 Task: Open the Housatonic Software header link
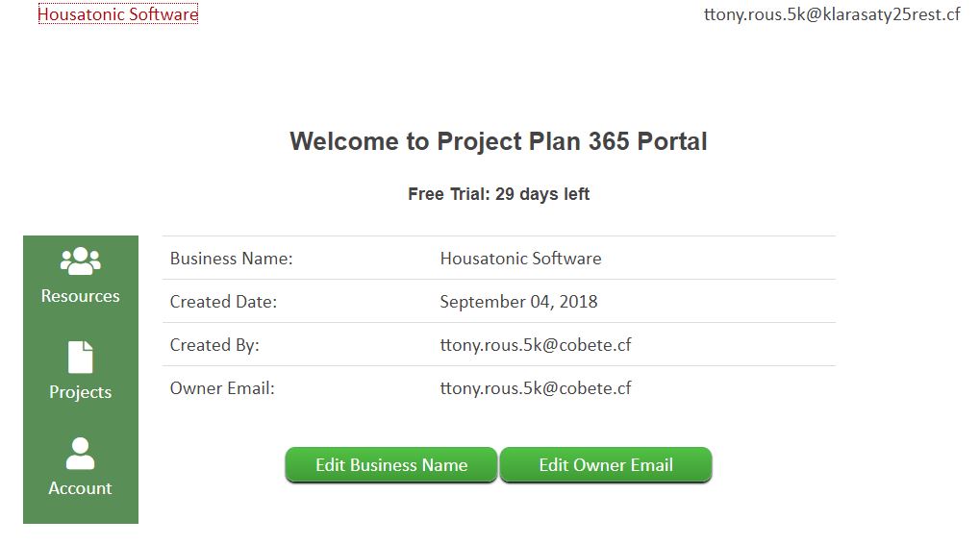(x=118, y=13)
